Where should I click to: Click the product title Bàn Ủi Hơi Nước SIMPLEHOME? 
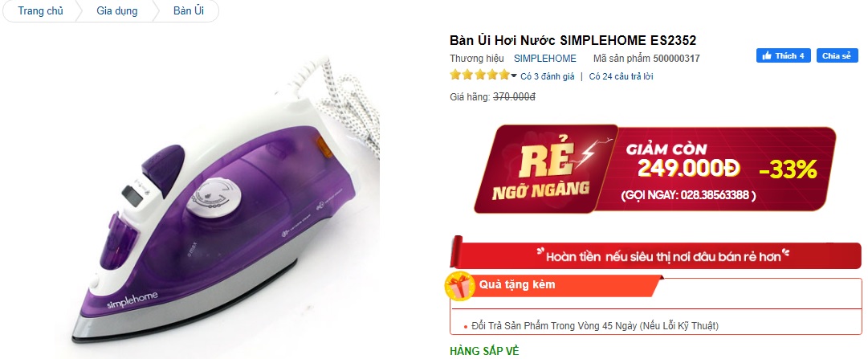pyautogui.click(x=573, y=40)
